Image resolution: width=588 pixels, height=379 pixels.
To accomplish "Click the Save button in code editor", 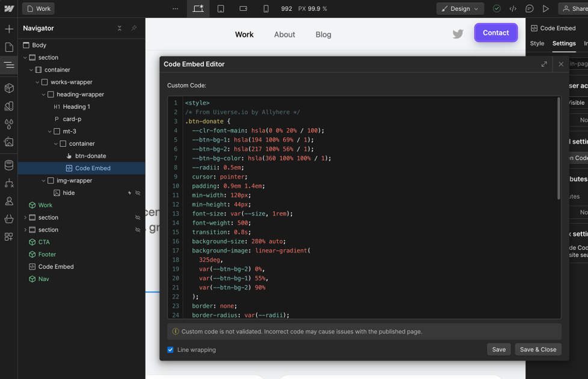I will point(498,350).
